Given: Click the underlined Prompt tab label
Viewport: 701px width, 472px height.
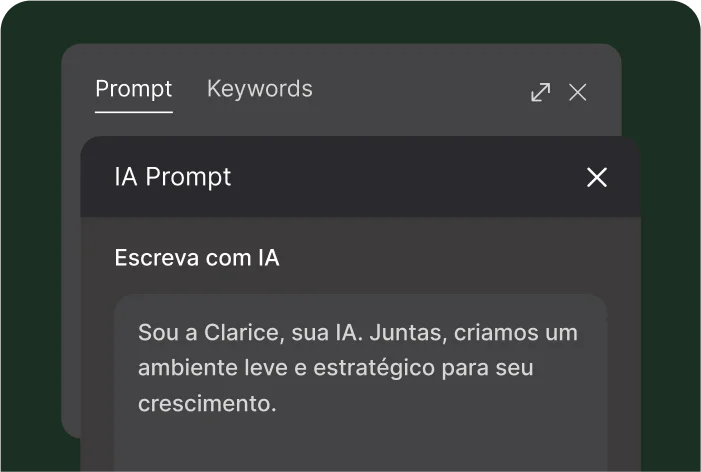Looking at the screenshot, I should click(134, 89).
